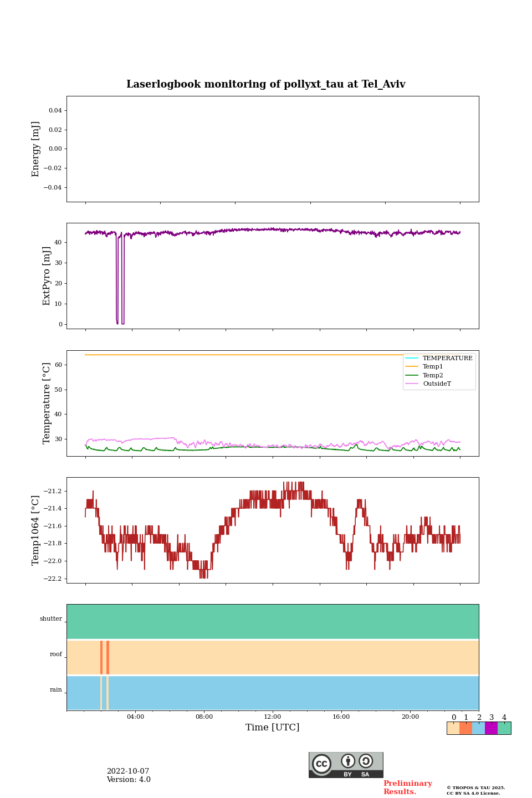Click the Time [UTC] axis label
This screenshot has height=798, width=532.
pos(273,728)
